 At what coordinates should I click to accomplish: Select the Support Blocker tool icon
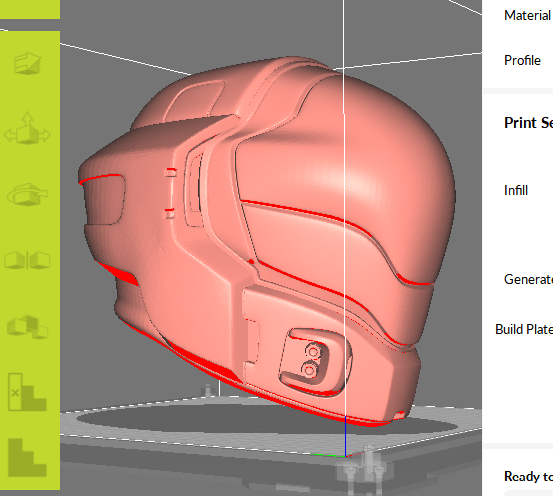click(27, 392)
